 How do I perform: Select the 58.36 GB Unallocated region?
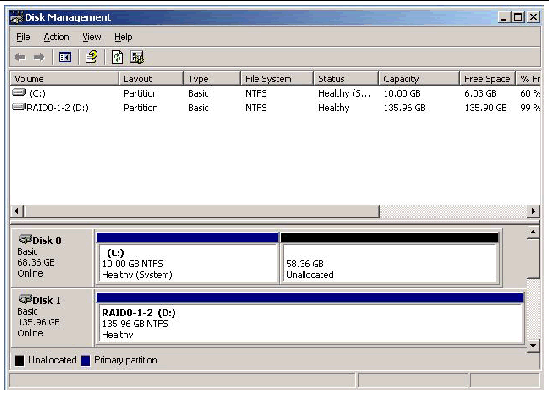[x=389, y=258]
